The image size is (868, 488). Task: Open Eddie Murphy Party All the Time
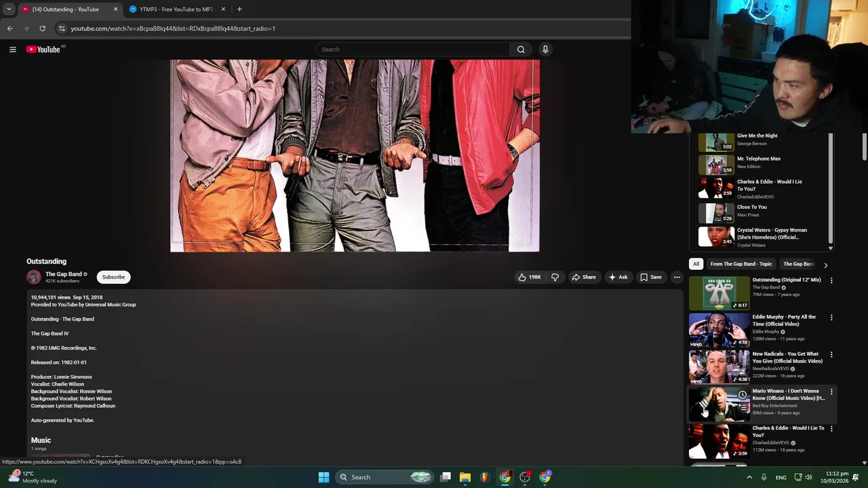784,321
